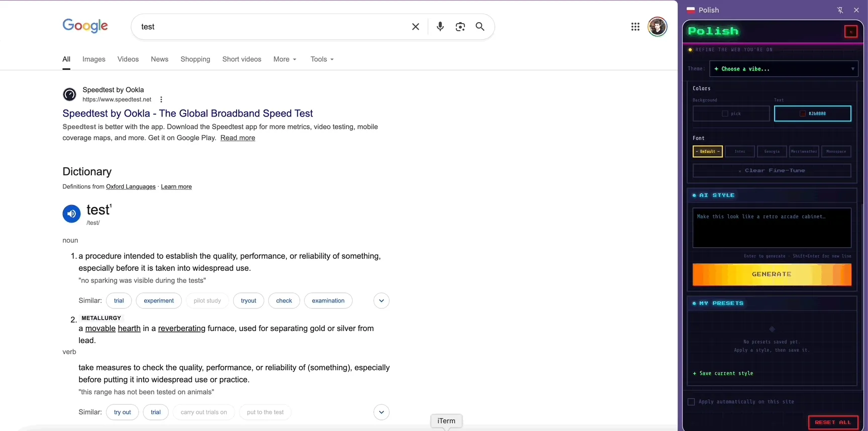The height and width of the screenshot is (431, 868).
Task: Collapse the AI STYLE section header
Action: click(x=772, y=195)
